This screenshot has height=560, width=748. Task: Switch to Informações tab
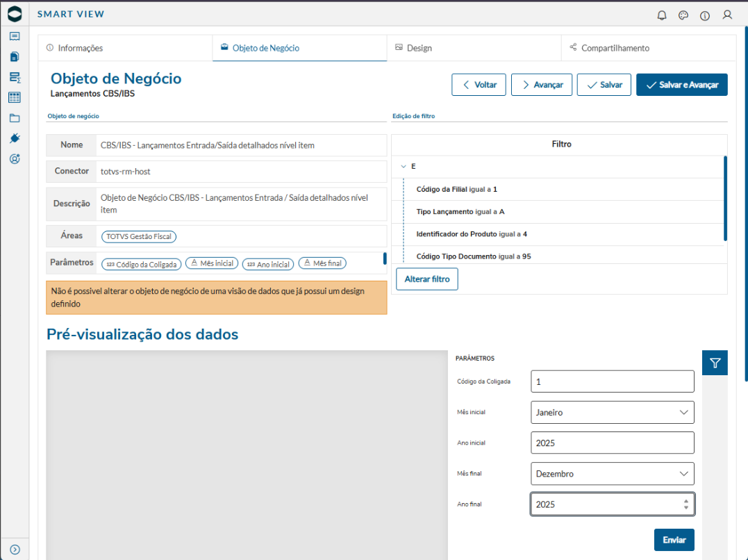point(125,48)
